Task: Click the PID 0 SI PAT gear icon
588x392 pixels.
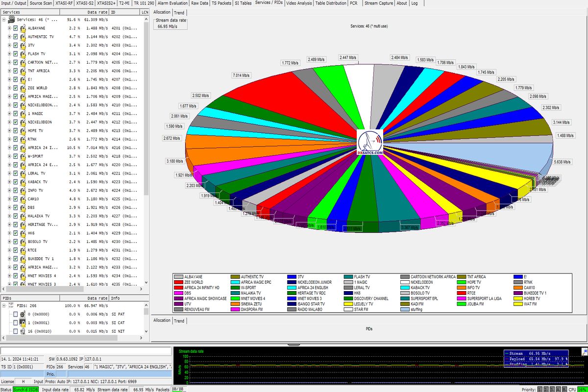Action: coord(23,314)
